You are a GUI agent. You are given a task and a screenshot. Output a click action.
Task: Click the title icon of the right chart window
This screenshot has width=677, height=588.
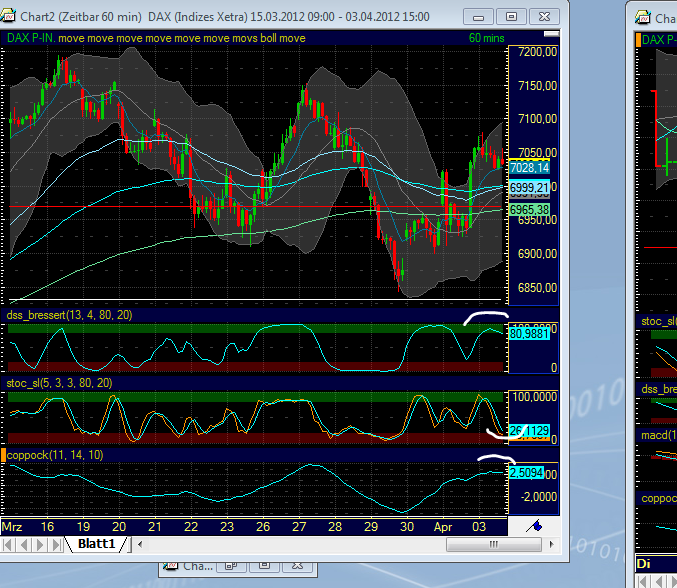click(642, 18)
